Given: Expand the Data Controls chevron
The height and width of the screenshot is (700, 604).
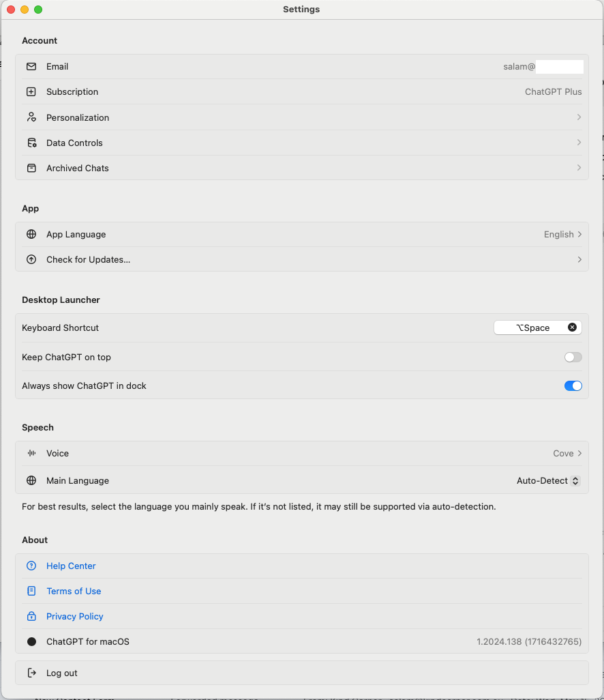Looking at the screenshot, I should click(579, 143).
